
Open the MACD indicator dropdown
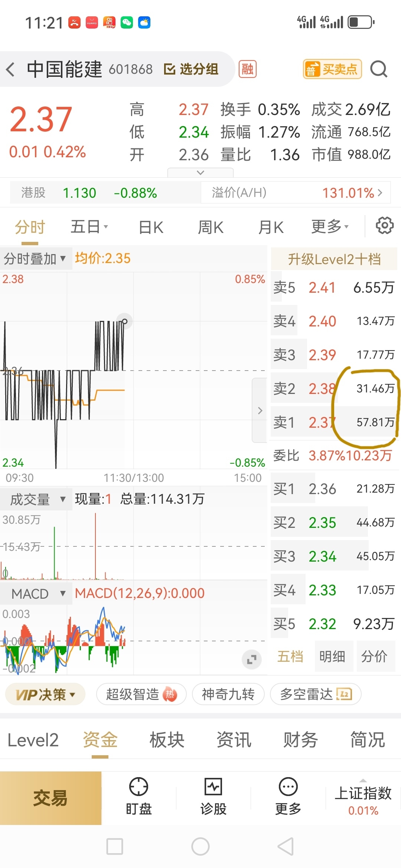coord(36,594)
